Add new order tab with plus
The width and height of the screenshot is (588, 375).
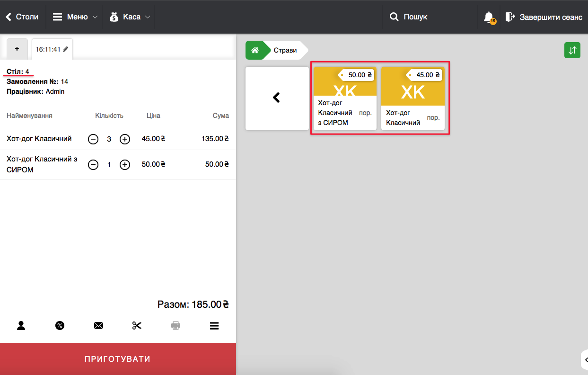pos(18,49)
